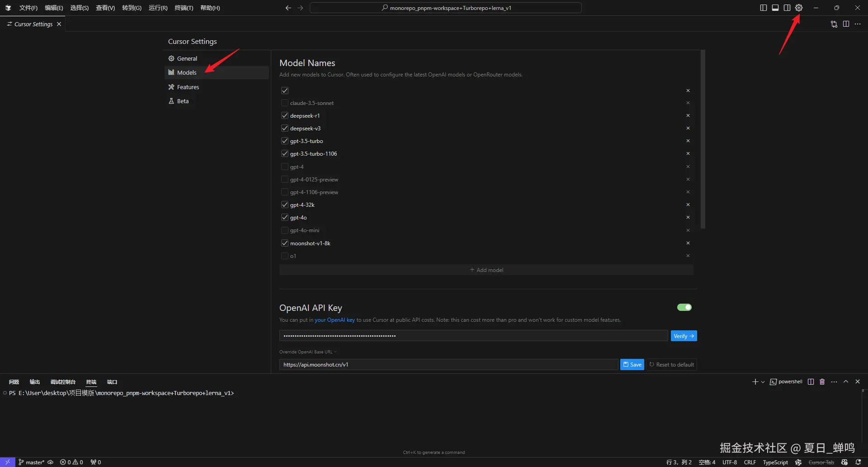The image size is (868, 467).
Task: Open the 帮助(H) menu
Action: coord(210,8)
